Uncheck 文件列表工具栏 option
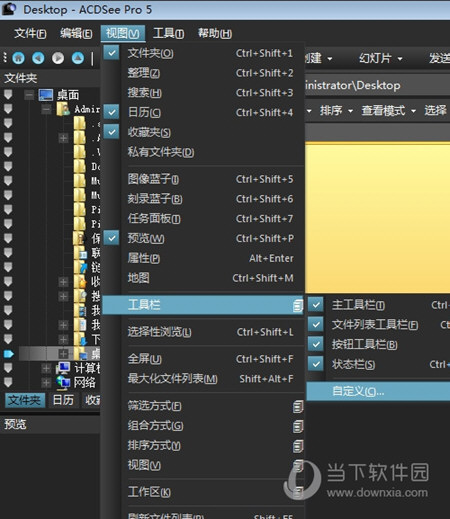This screenshot has width=450, height=519. click(x=316, y=324)
